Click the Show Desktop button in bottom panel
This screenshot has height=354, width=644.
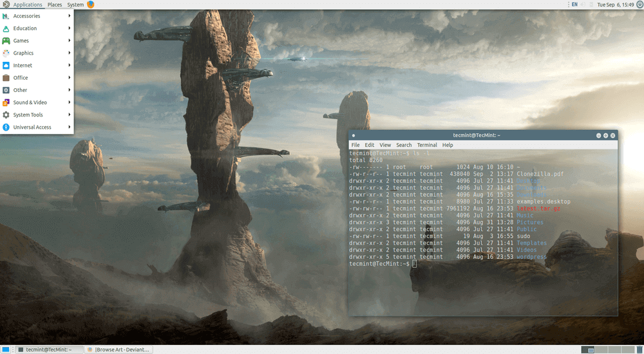6,349
